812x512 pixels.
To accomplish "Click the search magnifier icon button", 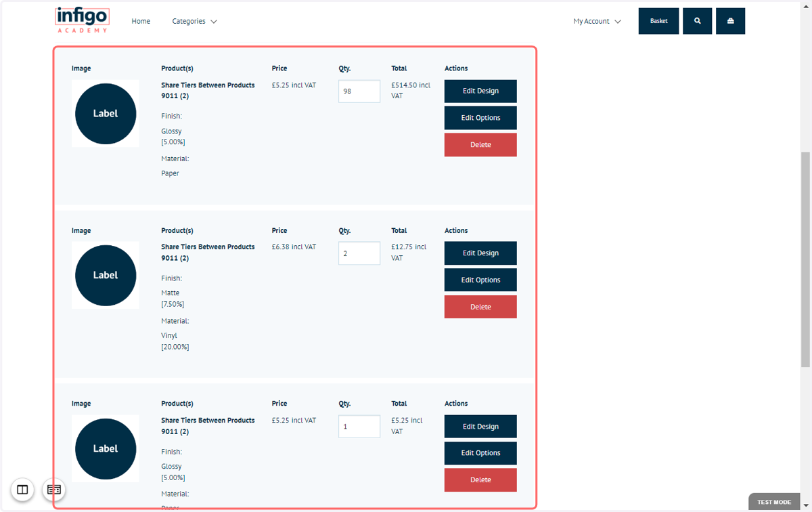I will pos(698,21).
